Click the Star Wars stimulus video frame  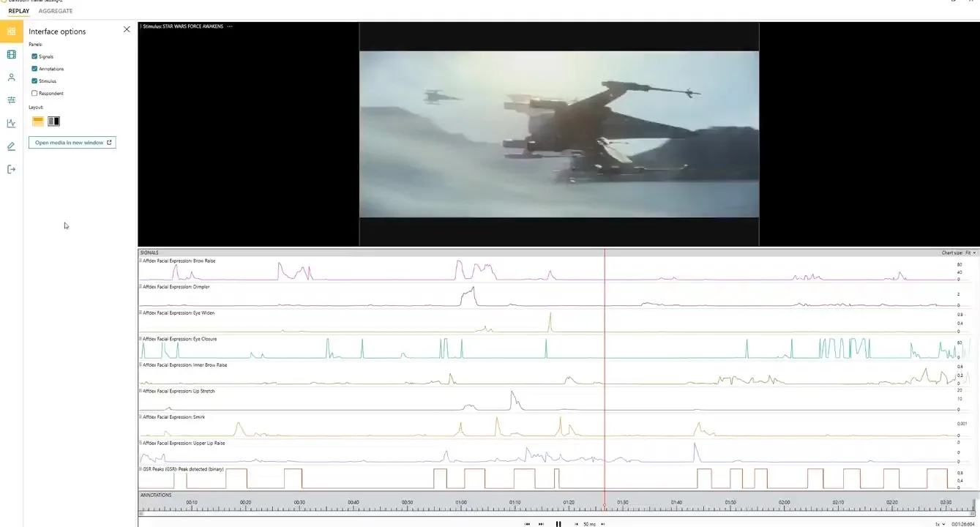point(559,134)
